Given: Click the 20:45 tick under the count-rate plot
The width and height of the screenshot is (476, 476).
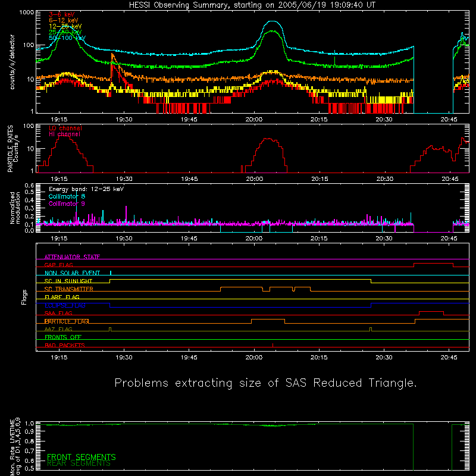Looking at the screenshot, I should pyautogui.click(x=449, y=120).
